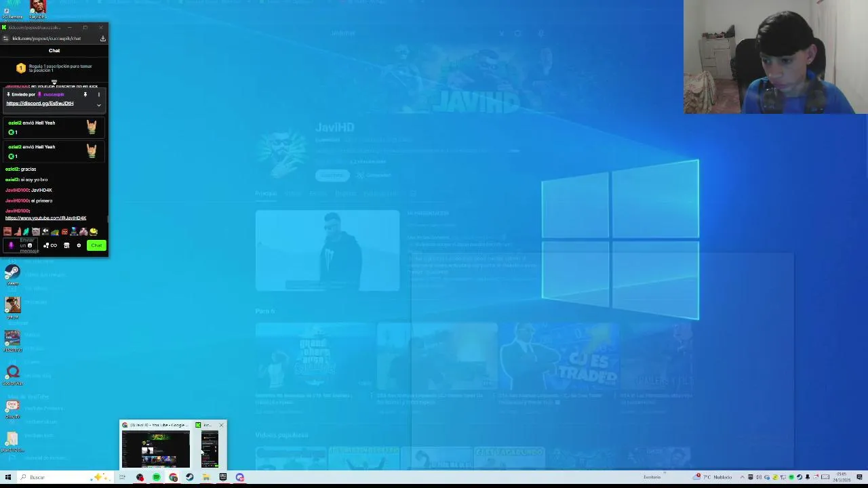Viewport: 868px width, 488px height.
Task: Click the gold position 1 badge
Action: point(21,68)
